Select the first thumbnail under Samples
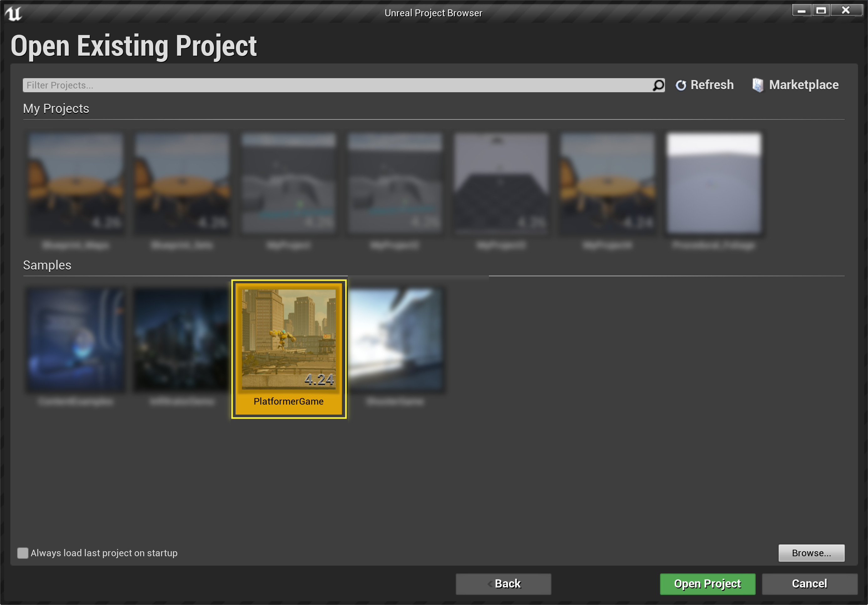868x605 pixels. click(x=76, y=340)
